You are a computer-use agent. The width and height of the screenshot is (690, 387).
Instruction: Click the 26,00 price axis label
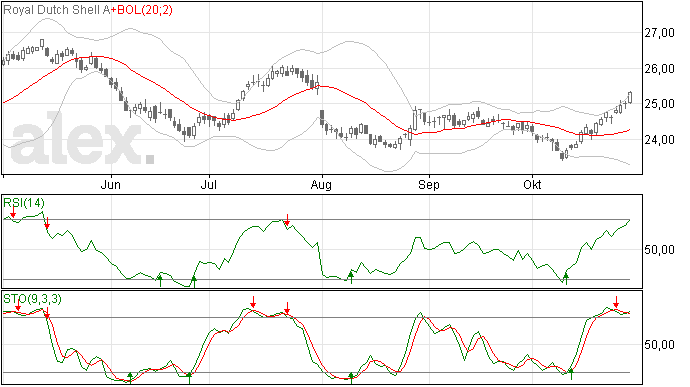(659, 69)
